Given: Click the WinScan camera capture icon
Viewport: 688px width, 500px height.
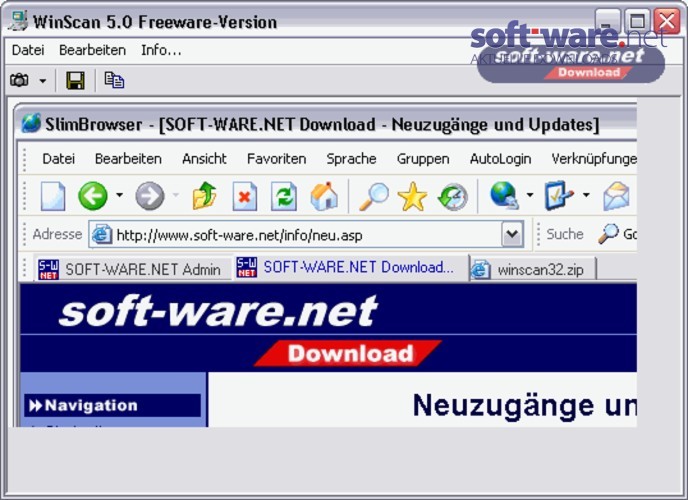Looking at the screenshot, I should [x=19, y=80].
